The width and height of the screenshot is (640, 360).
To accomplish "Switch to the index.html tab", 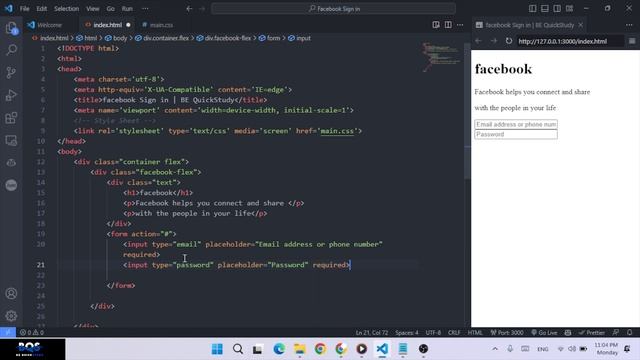I will coord(107,25).
